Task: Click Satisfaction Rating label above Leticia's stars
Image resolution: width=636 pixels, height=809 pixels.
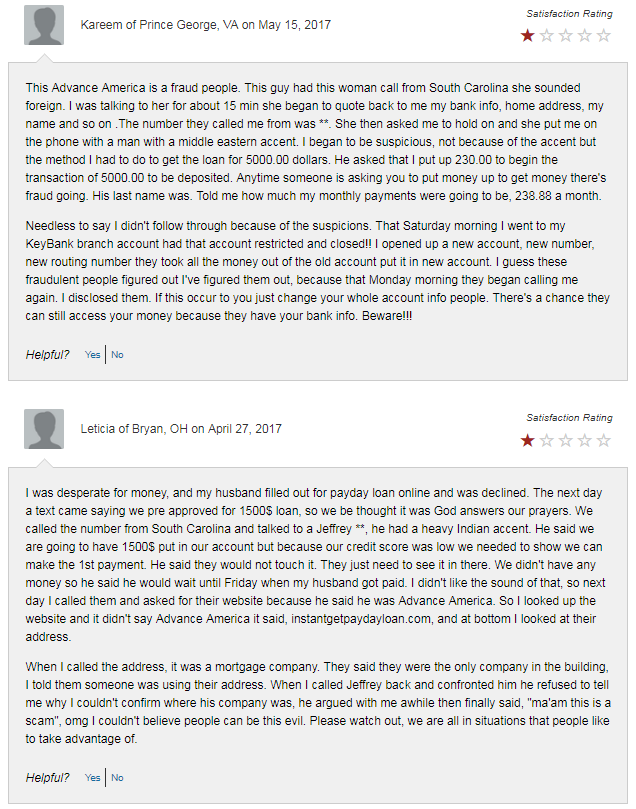Action: click(x=569, y=418)
